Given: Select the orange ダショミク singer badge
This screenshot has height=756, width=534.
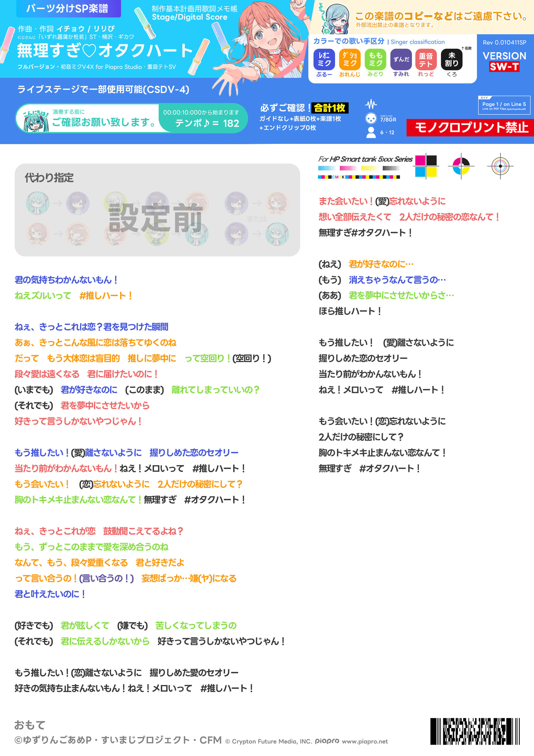Looking at the screenshot, I should coord(350,60).
